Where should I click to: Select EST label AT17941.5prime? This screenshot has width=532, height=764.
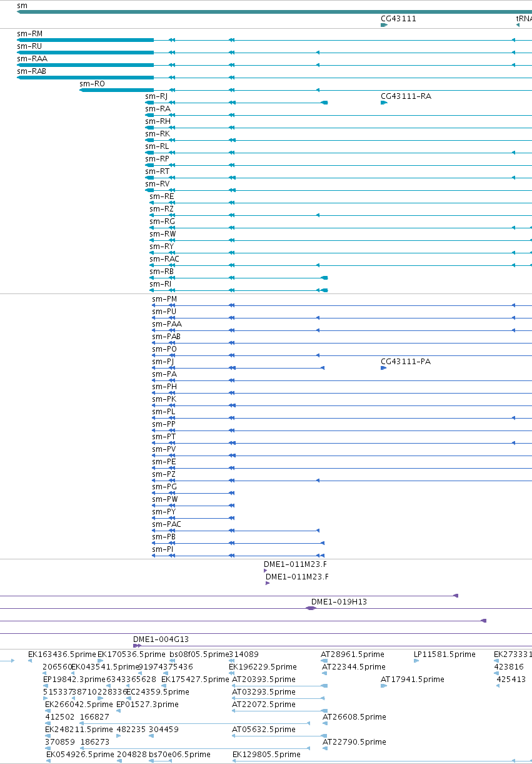point(413,680)
